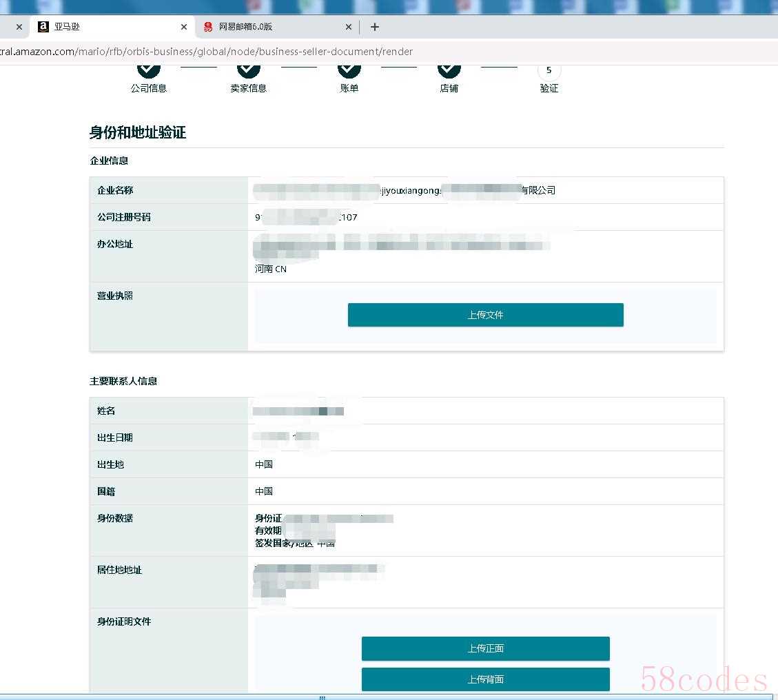Click the 河南 CN address text

click(x=270, y=269)
